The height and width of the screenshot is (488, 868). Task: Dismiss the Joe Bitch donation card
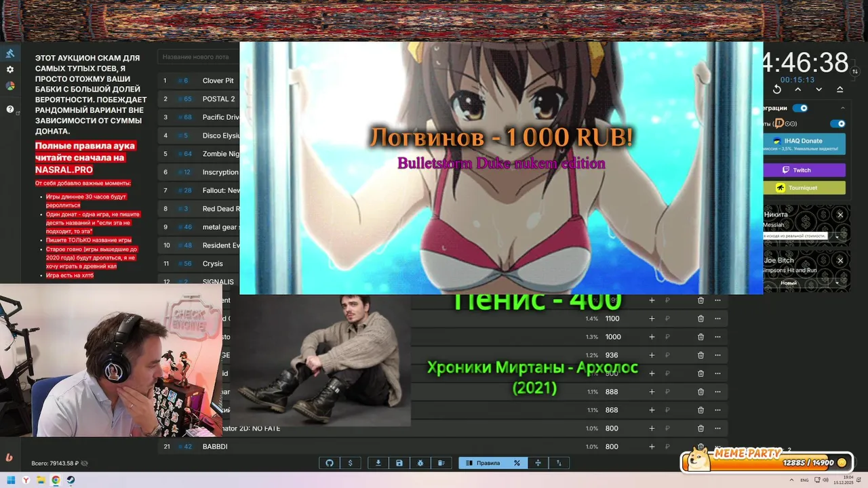[840, 260]
